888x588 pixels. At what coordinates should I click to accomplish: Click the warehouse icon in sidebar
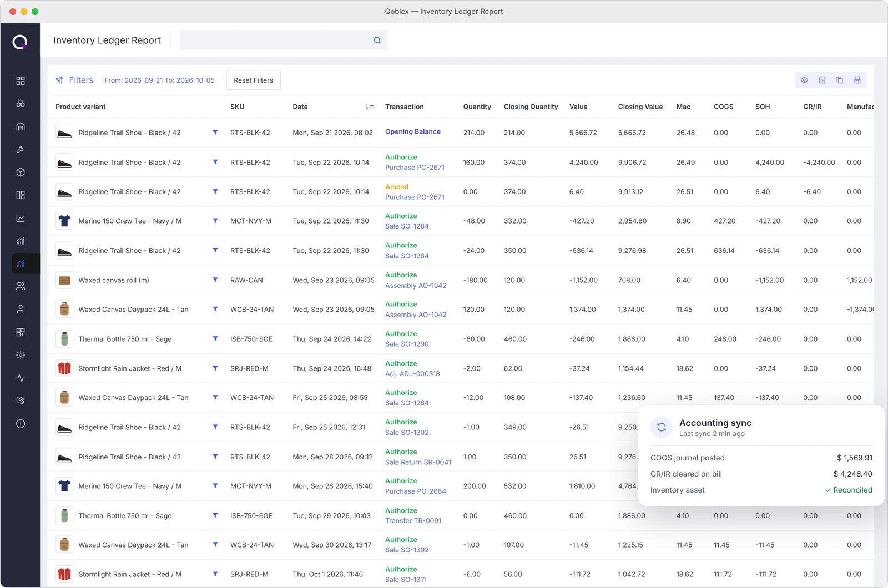pyautogui.click(x=21, y=126)
